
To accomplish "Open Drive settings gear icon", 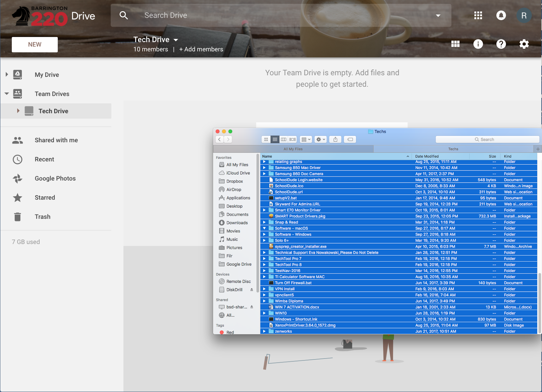I will tap(524, 44).
